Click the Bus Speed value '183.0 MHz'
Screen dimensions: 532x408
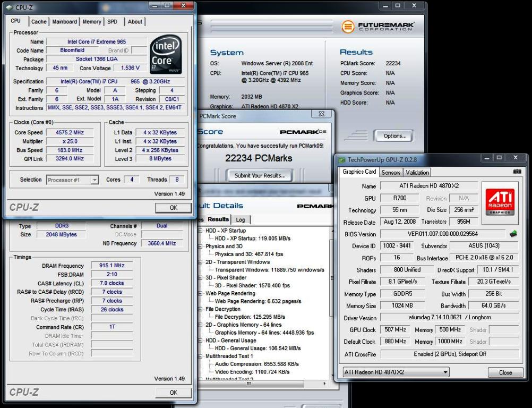(x=70, y=150)
